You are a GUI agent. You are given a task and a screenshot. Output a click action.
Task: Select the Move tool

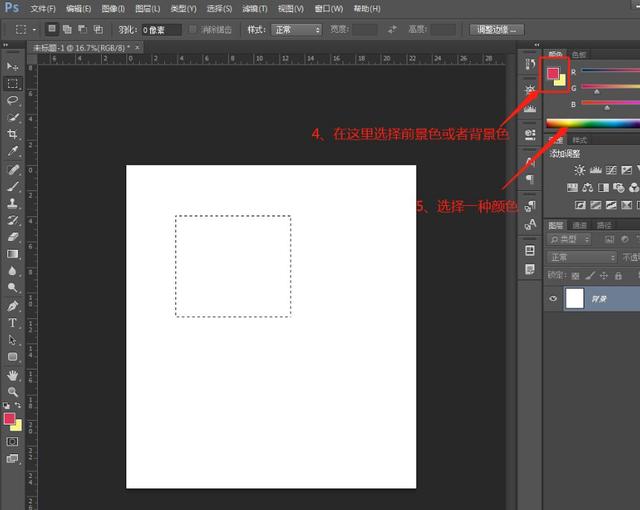point(12,66)
